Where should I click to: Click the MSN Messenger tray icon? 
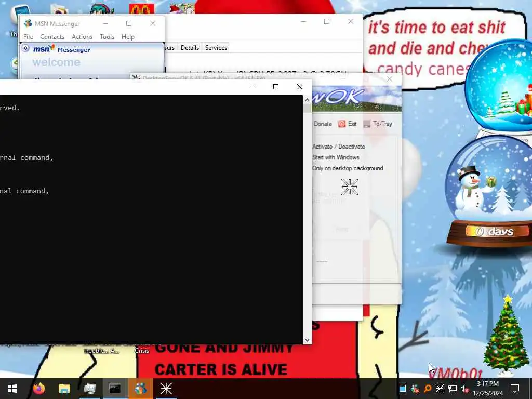coord(415,389)
